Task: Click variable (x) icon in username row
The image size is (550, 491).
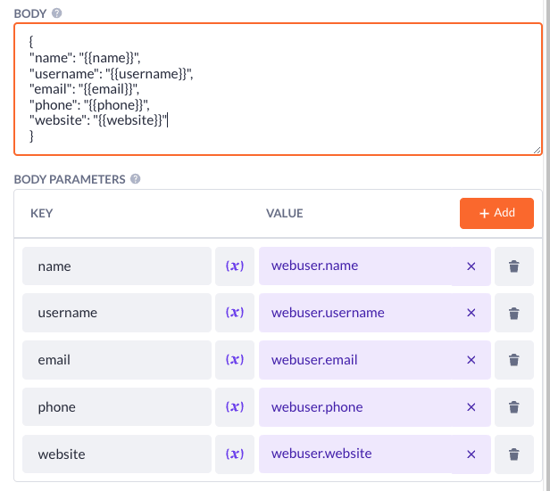Action: pyautogui.click(x=235, y=312)
